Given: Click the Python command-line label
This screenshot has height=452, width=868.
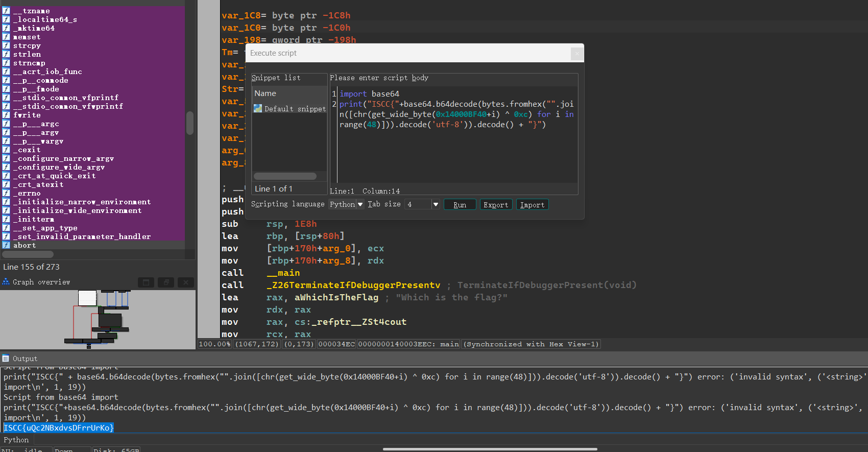Looking at the screenshot, I should (16, 440).
